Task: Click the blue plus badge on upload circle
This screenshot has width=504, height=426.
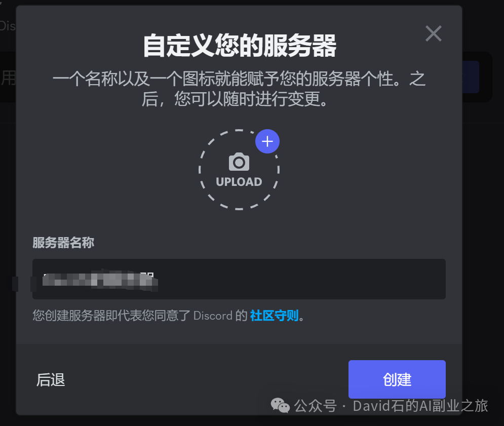Action: point(267,141)
